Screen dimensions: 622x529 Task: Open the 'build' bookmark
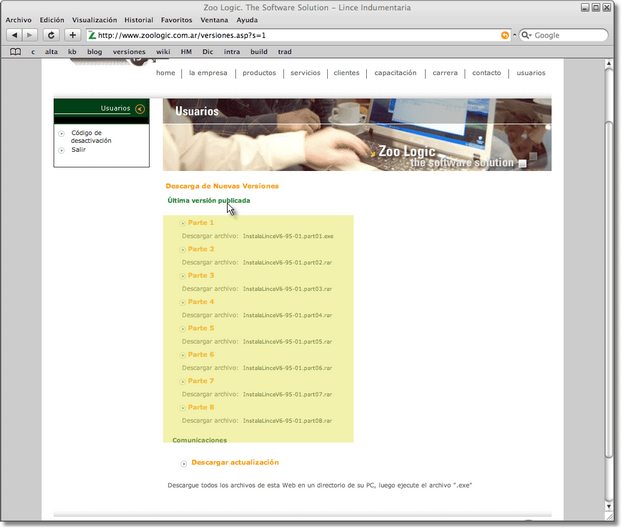(259, 52)
